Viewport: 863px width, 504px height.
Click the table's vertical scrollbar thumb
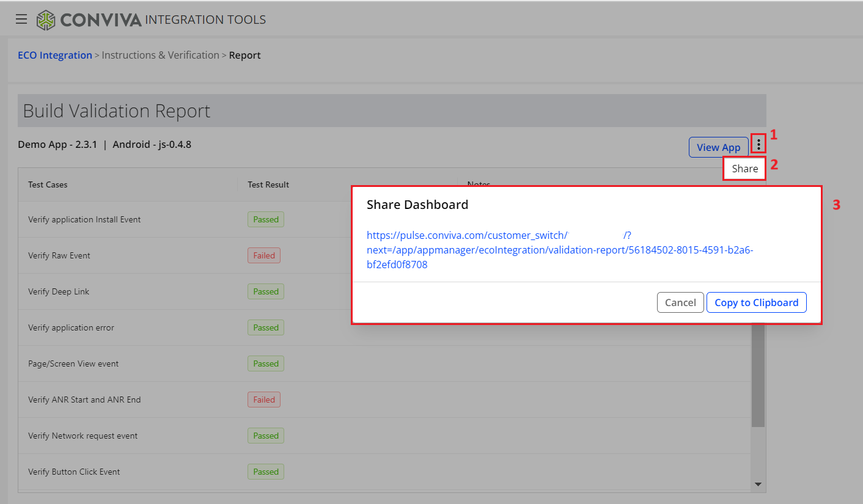(x=758, y=373)
